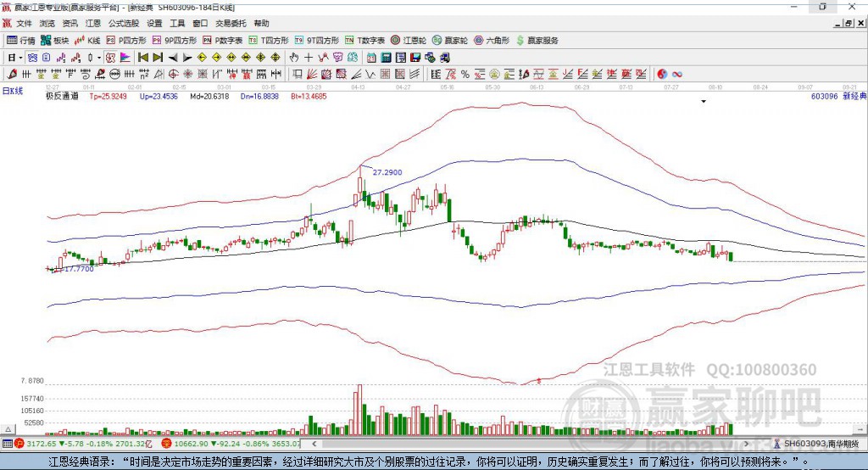Open the calculator icon
The width and height of the screenshot is (868, 470).
387,58
